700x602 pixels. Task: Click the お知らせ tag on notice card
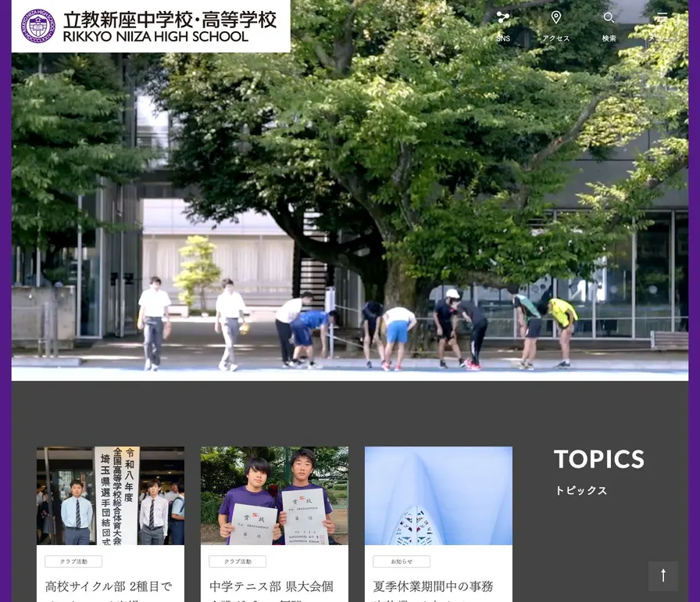tap(402, 561)
